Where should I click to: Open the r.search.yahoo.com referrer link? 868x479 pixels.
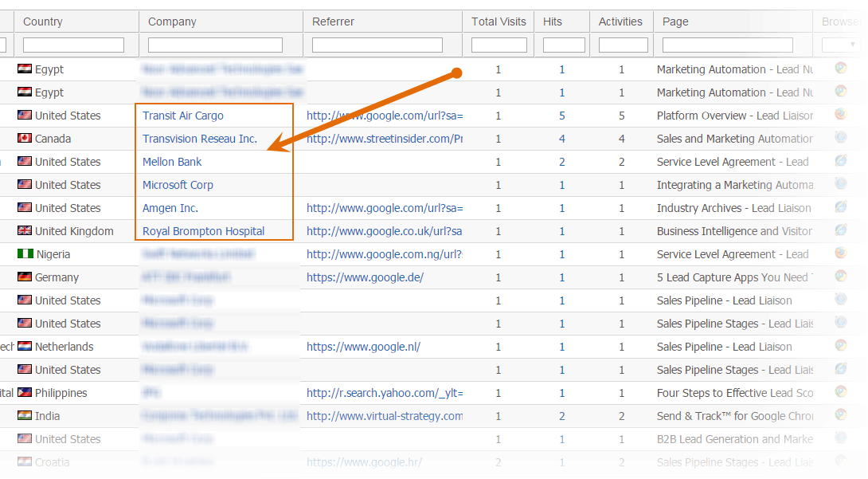[385, 393]
